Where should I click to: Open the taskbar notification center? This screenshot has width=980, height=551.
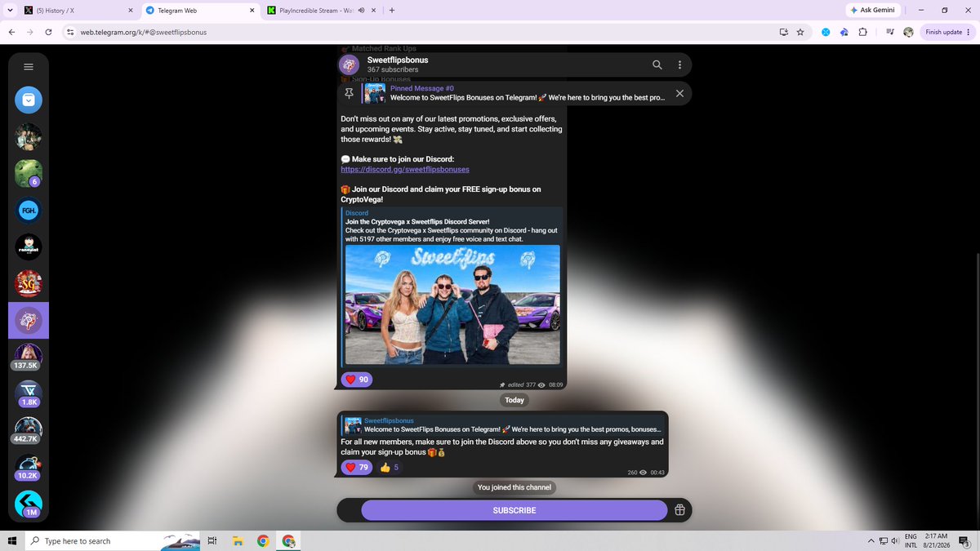click(x=964, y=540)
